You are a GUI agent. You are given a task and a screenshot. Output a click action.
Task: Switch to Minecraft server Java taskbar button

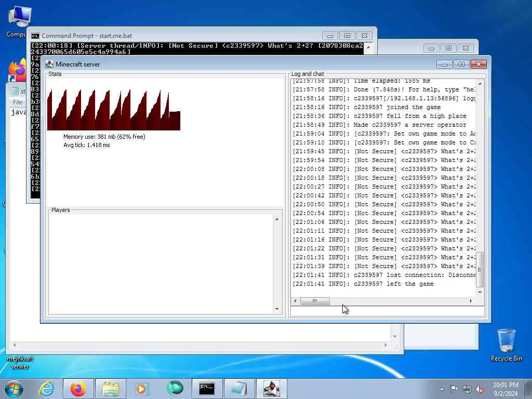(271, 389)
